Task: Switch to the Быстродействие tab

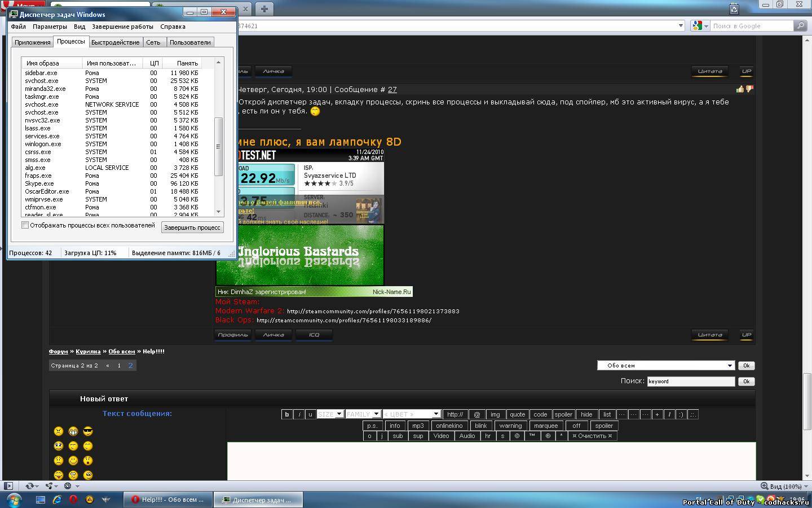Action: (115, 42)
